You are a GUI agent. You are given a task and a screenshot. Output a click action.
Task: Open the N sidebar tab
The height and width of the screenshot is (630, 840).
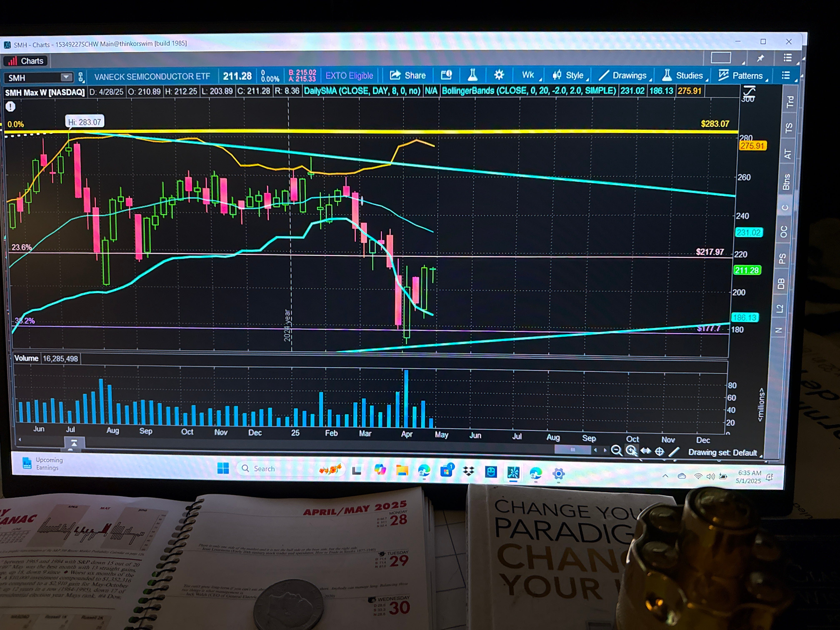(x=779, y=330)
